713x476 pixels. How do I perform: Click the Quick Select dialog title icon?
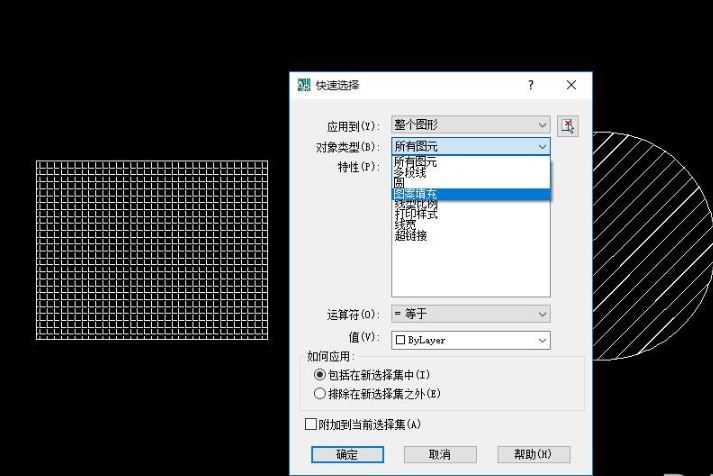click(304, 85)
